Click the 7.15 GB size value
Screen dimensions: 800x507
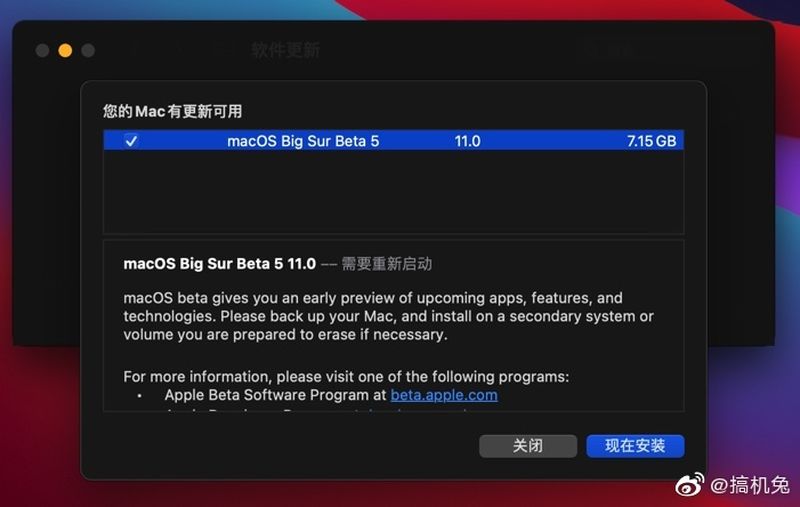652,141
